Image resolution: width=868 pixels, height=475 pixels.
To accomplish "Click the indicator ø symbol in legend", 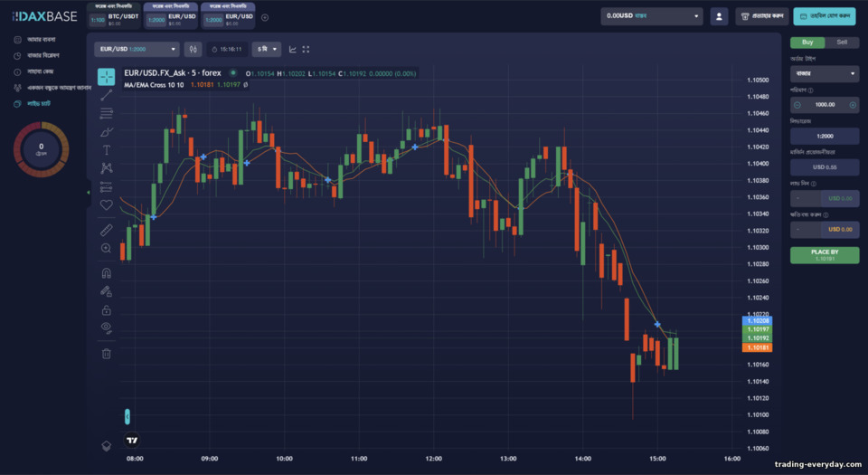I will (245, 85).
